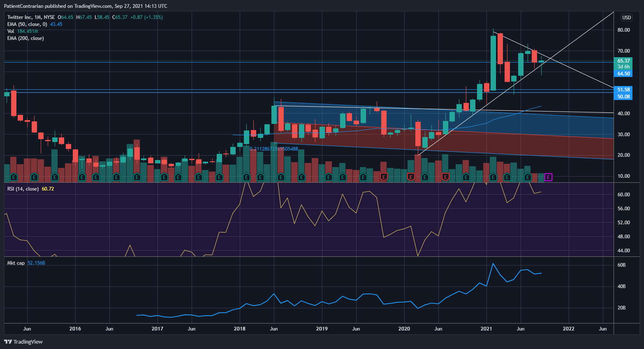Click the 40.00 price axis label
Screen dimensions: 644x349
623,114
